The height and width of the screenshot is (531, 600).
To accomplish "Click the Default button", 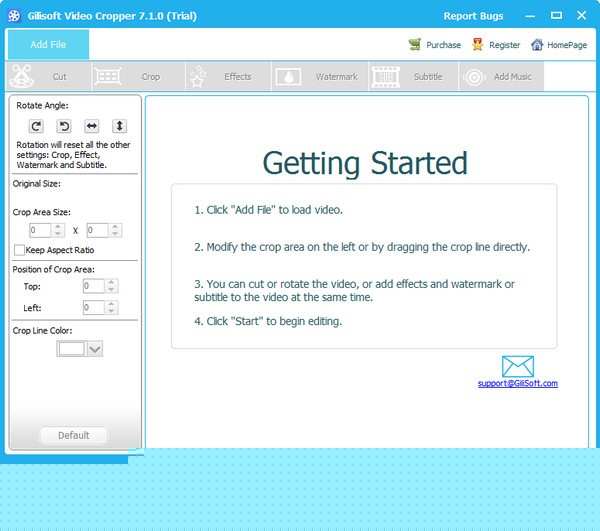I will (73, 435).
